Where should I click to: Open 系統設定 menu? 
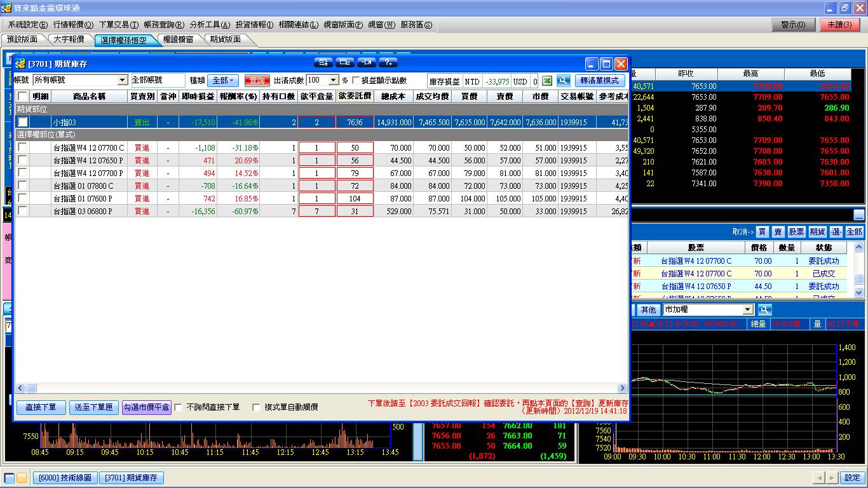[x=28, y=25]
